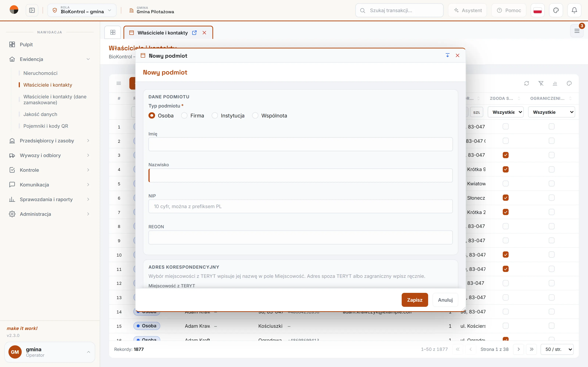Click the Zapisz button
Image resolution: width=588 pixels, height=367 pixels.
(x=415, y=300)
